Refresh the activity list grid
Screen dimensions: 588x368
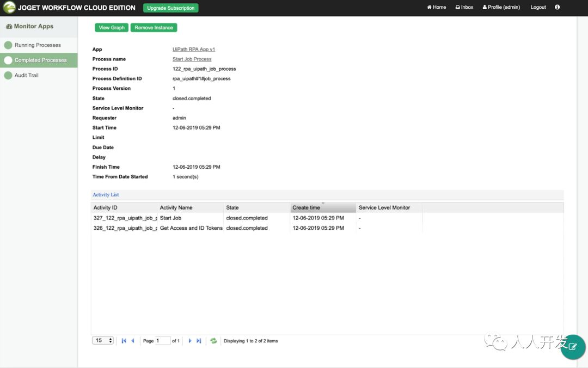[x=213, y=341]
